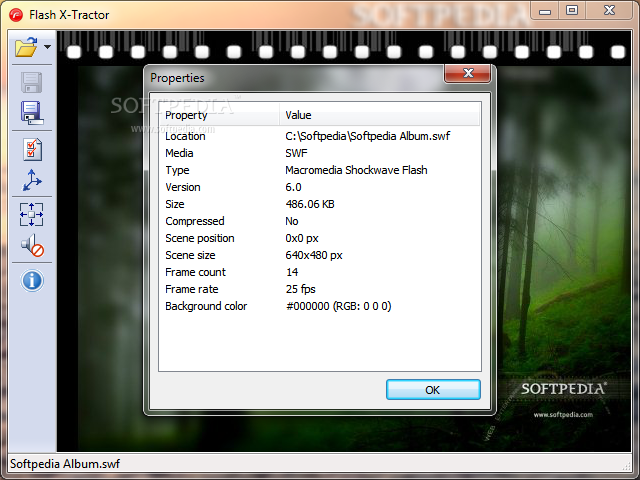640x480 pixels.
Task: Select the Frame rate label
Action: click(x=191, y=289)
